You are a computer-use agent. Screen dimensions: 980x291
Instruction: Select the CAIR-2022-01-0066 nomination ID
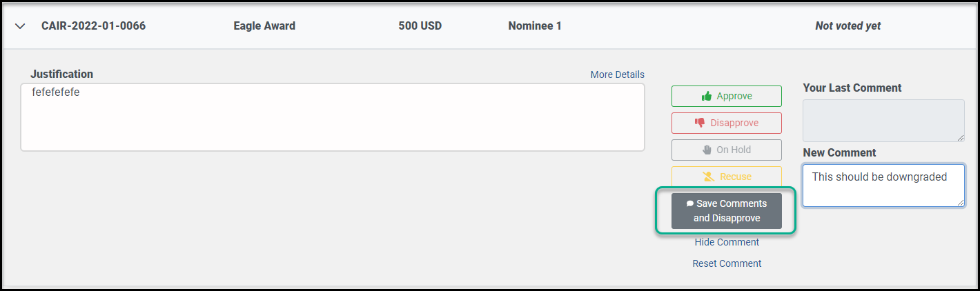point(93,26)
